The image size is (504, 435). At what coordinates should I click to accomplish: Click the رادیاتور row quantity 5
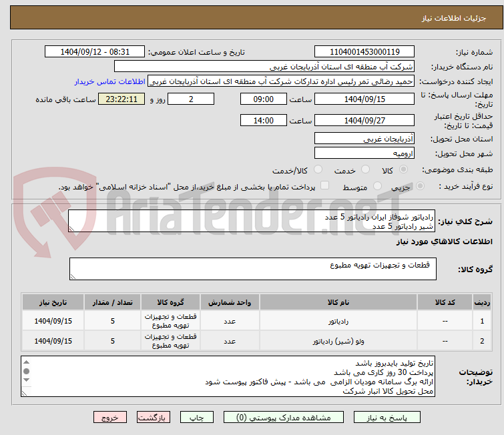pyautogui.click(x=113, y=321)
